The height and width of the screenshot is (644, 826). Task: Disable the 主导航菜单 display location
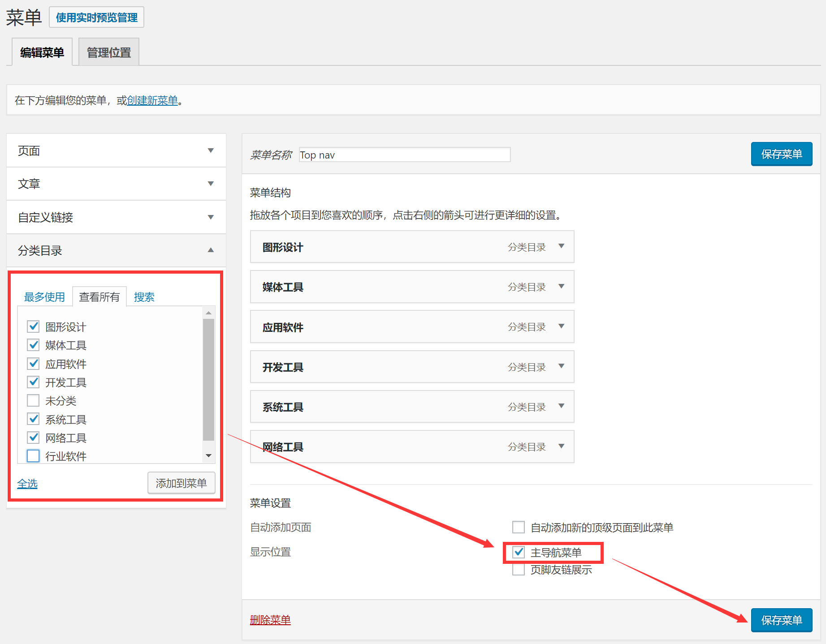click(519, 552)
